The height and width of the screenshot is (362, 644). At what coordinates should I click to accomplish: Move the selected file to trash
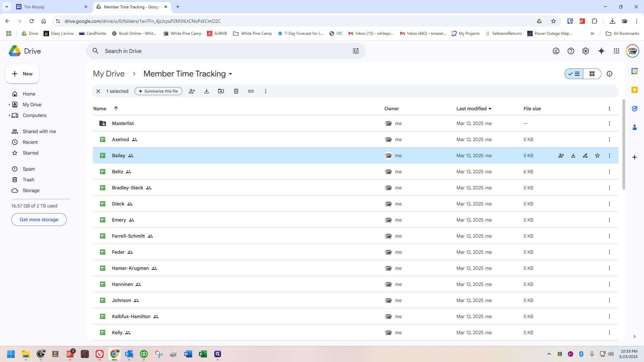pos(236,91)
